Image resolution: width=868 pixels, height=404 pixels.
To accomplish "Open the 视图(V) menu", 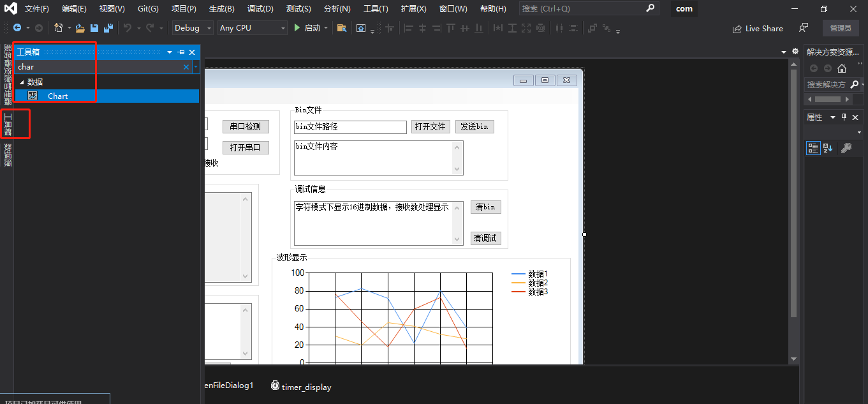I will coord(112,9).
